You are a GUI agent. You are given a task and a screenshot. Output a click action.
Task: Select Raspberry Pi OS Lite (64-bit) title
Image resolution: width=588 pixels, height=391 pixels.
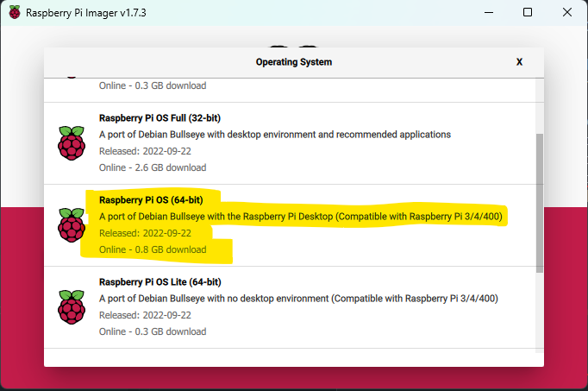click(160, 281)
